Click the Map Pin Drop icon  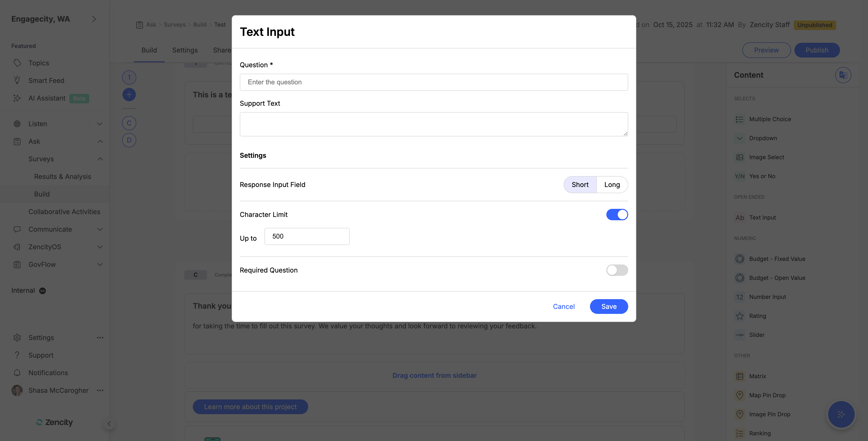coord(739,395)
